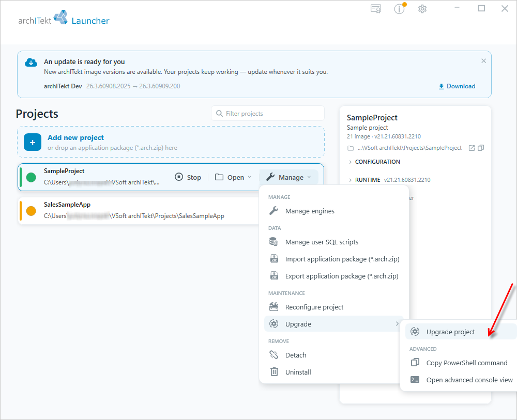Open the info icon with notification dot
The width and height of the screenshot is (517, 420).
pyautogui.click(x=400, y=9)
